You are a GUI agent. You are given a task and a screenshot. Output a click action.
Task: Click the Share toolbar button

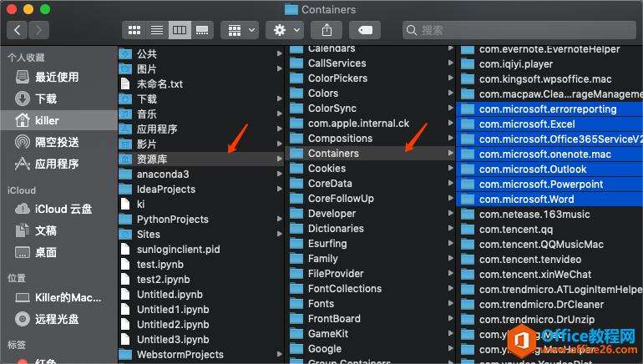tap(327, 30)
